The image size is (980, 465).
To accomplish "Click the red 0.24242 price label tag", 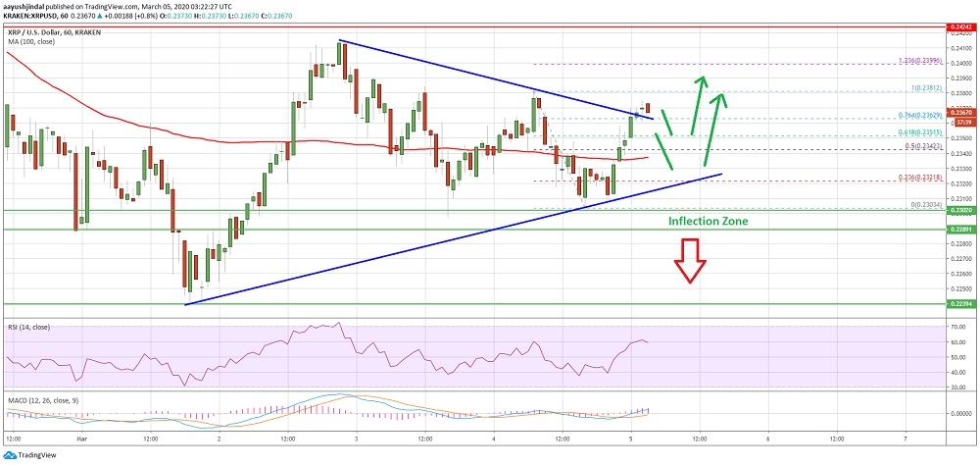I will (959, 27).
